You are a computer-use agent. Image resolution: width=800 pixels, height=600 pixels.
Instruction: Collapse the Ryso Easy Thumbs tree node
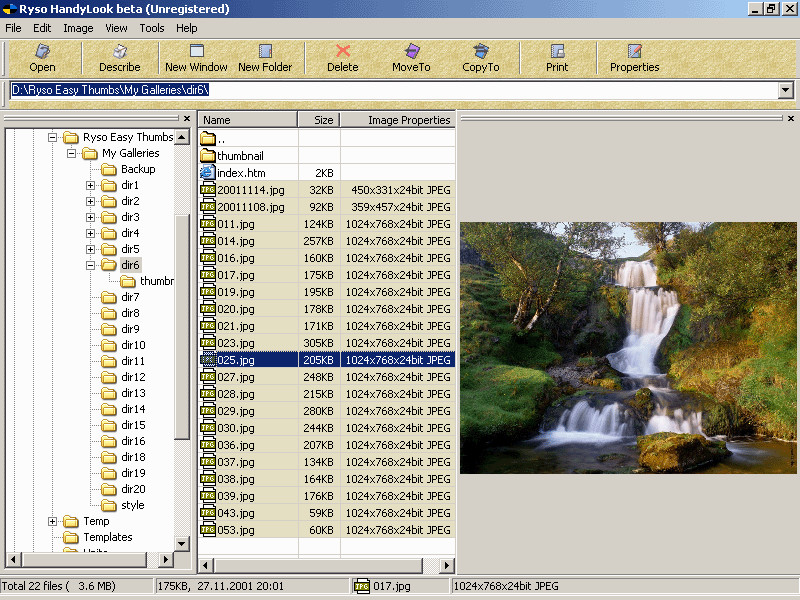[x=53, y=137]
